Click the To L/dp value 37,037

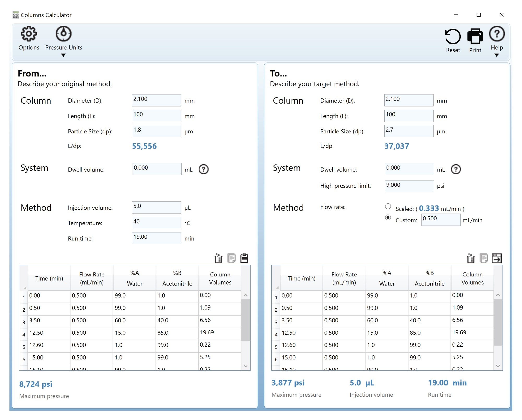tap(396, 146)
